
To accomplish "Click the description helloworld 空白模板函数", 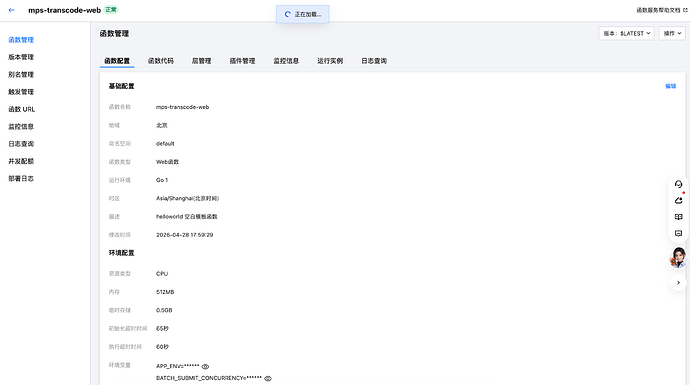I will [x=187, y=216].
